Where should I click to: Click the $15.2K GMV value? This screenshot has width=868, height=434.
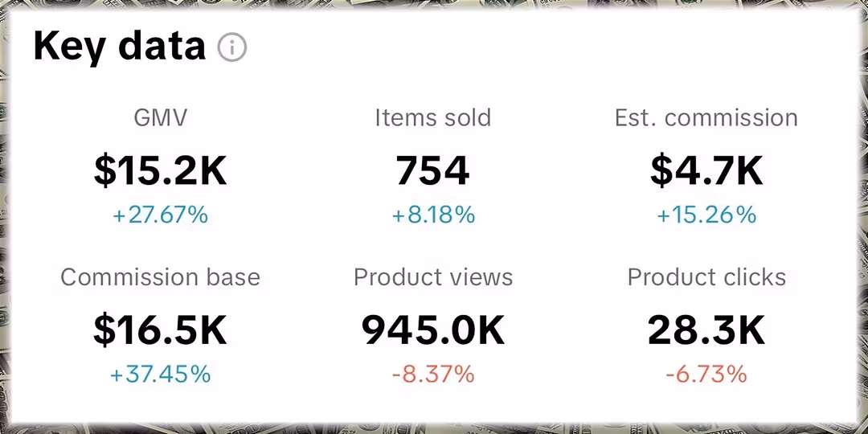[x=161, y=170]
